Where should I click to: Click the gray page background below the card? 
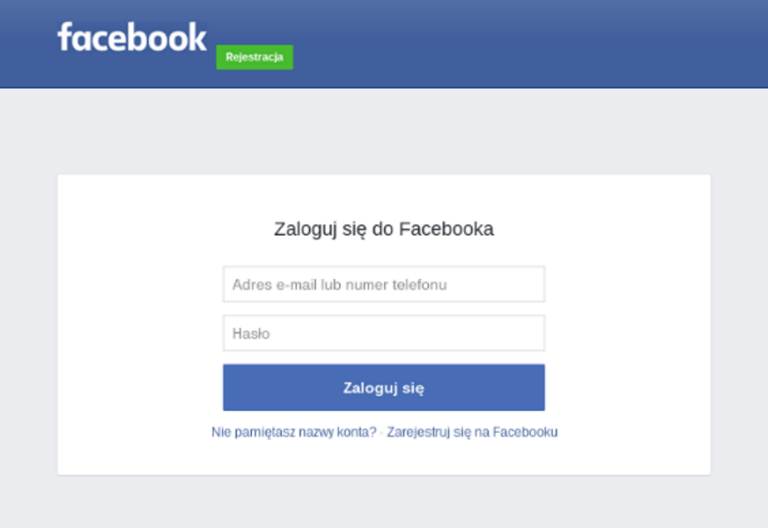pyautogui.click(x=384, y=502)
